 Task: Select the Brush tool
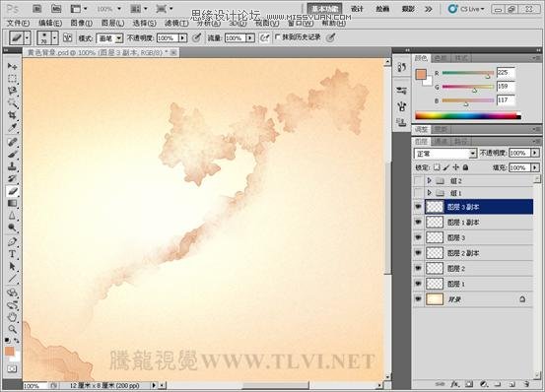tap(12, 155)
